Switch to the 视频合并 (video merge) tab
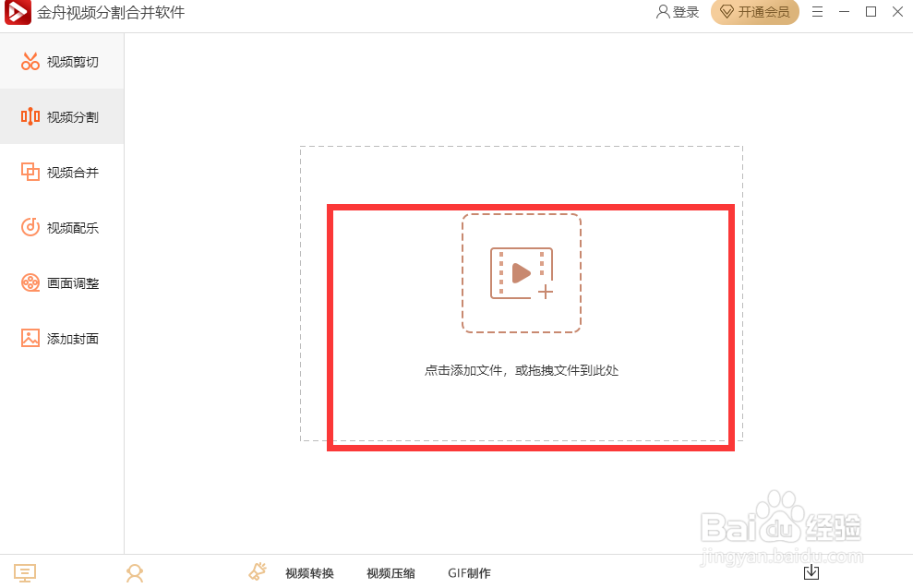This screenshot has height=588, width=913. coord(62,172)
